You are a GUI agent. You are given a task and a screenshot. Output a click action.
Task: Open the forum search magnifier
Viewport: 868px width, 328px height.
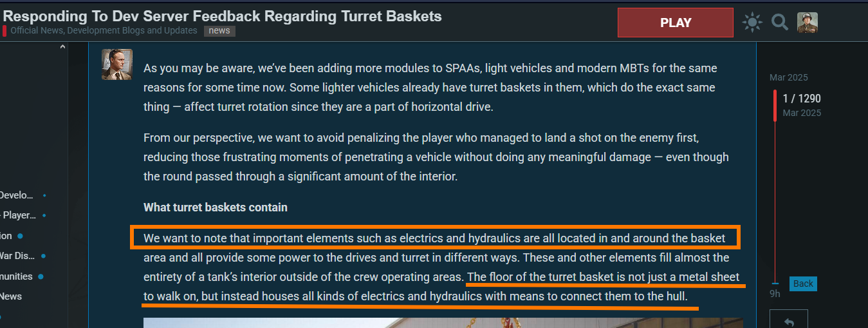[x=780, y=23]
